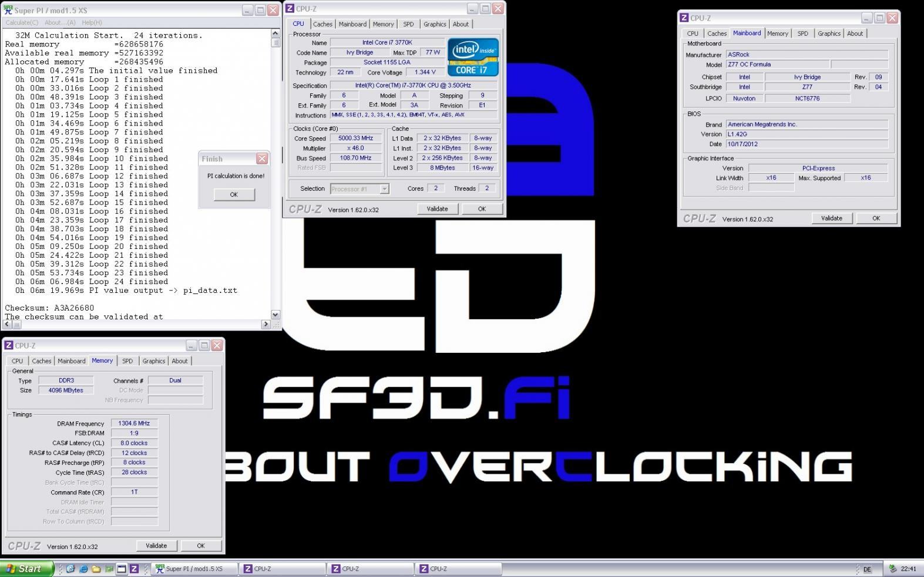Click the Super PI title bar icon

coord(8,11)
